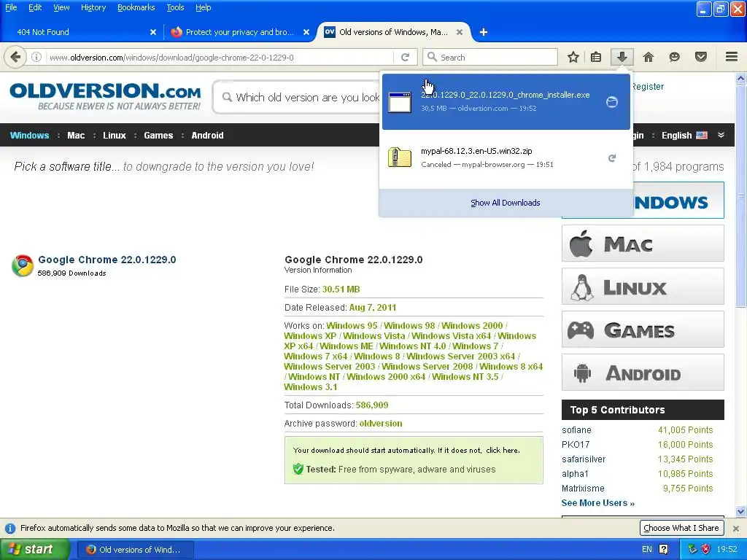Close the Old versions of Windows tab
Viewport: 747px width, 560px height.
[460, 32]
